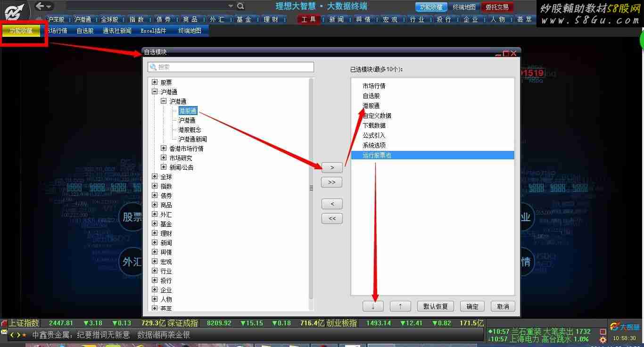This screenshot has width=644, height=347.
Task: Open the 舆情 top menu
Action: (363, 19)
